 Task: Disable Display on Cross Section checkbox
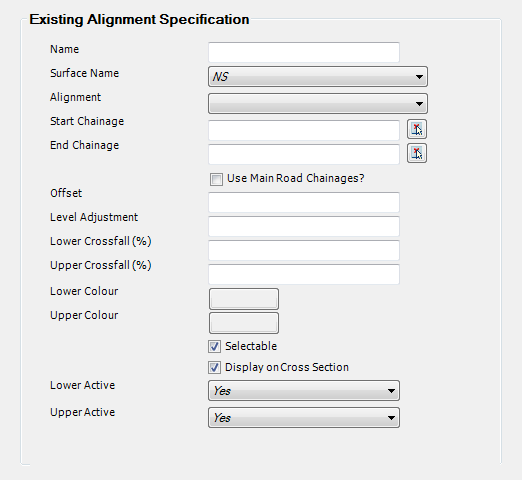click(214, 368)
